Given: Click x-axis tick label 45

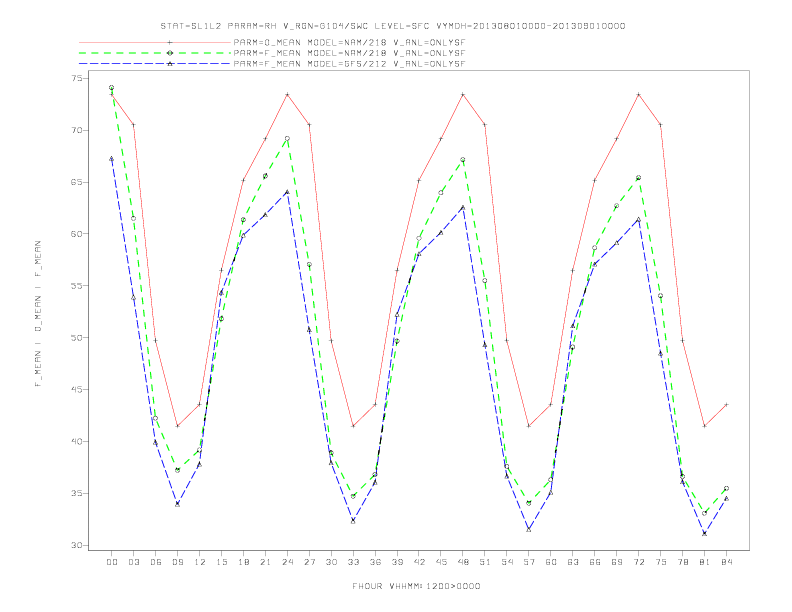Looking at the screenshot, I should (441, 562).
